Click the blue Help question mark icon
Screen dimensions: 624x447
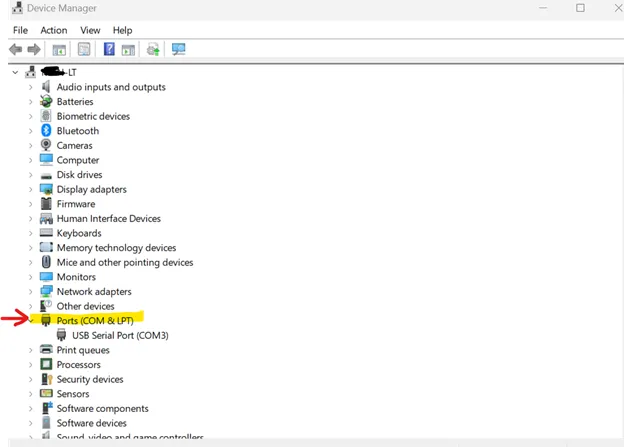(x=109, y=49)
